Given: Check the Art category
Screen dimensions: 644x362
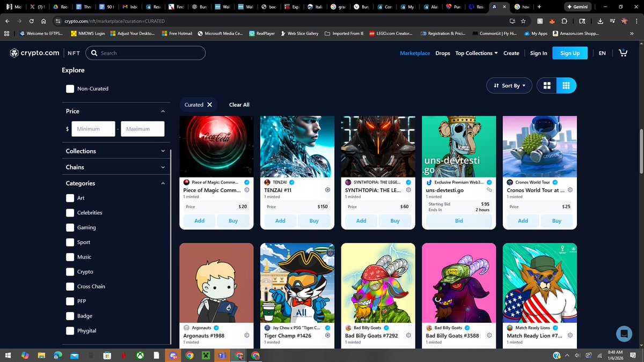Looking at the screenshot, I should point(70,198).
